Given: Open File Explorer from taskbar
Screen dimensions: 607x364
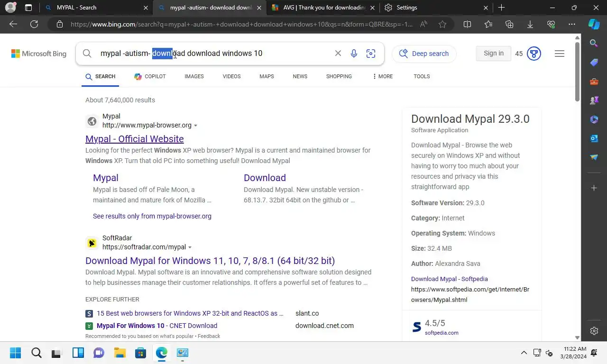Looking at the screenshot, I should 120,353.
